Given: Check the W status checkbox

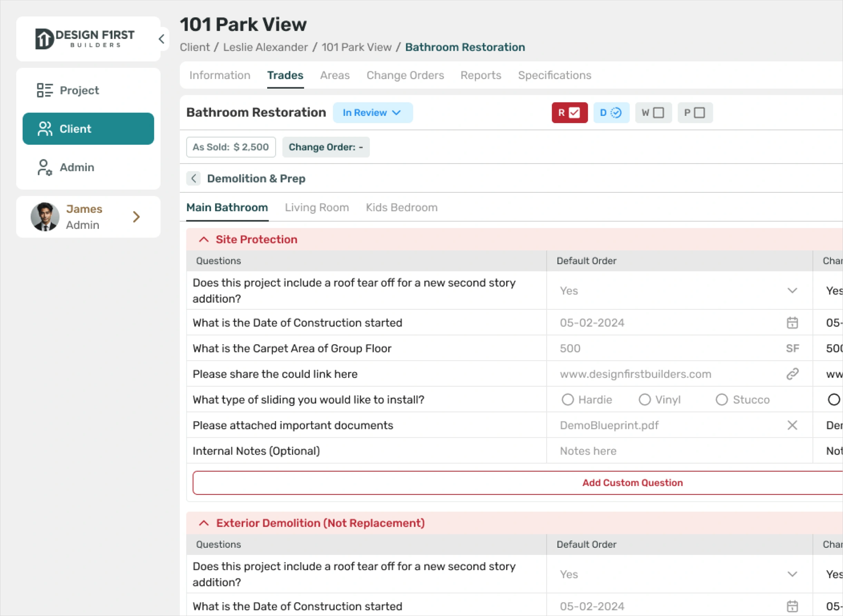Looking at the screenshot, I should coord(658,112).
